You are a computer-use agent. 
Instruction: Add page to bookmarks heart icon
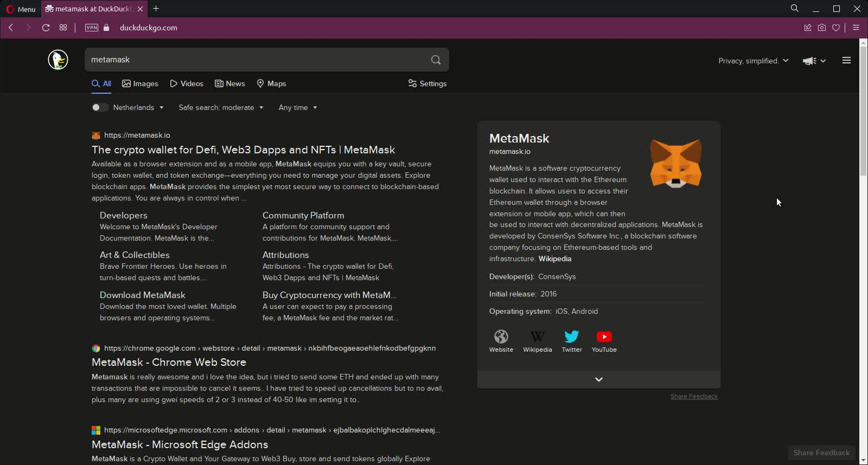[836, 28]
